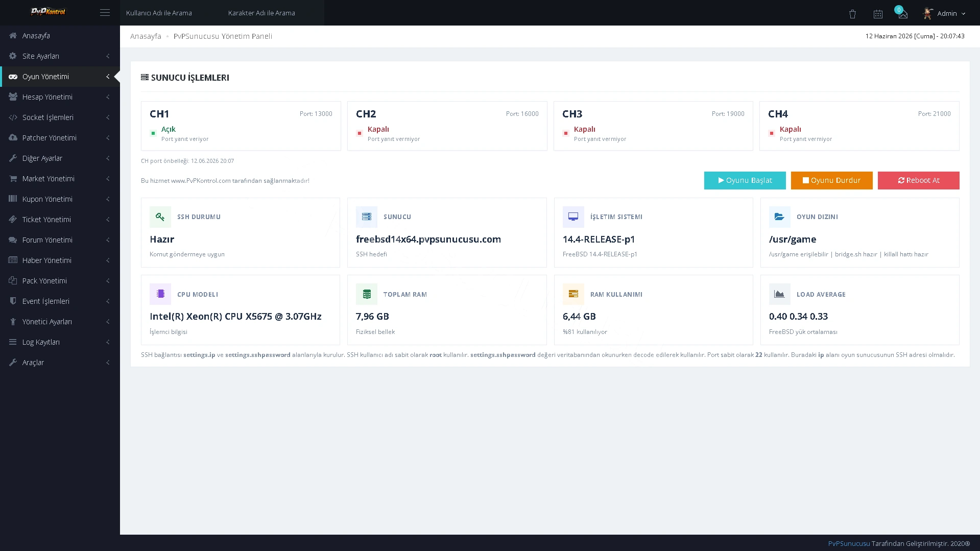Viewport: 980px width, 551px height.
Task: Click the Load Average chart icon
Action: (779, 294)
